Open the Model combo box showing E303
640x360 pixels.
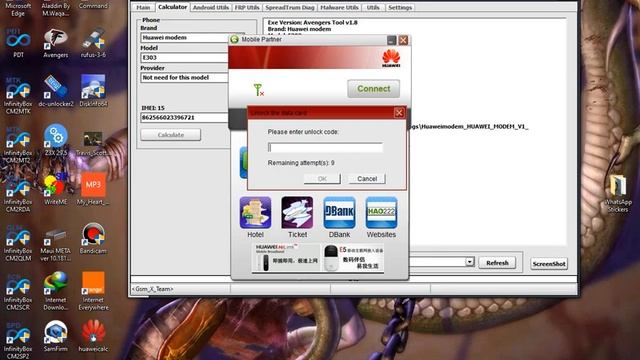pyautogui.click(x=185, y=58)
